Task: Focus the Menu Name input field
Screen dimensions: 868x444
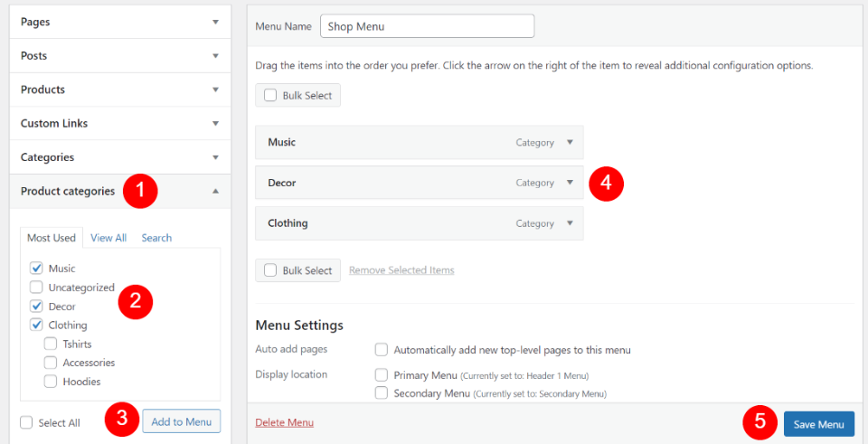Action: (x=428, y=26)
